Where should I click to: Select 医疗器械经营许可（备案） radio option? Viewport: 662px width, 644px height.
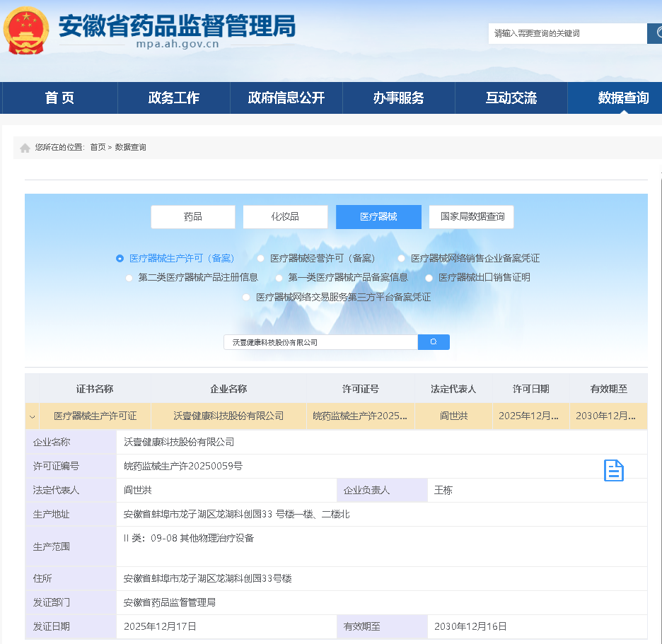(261, 259)
